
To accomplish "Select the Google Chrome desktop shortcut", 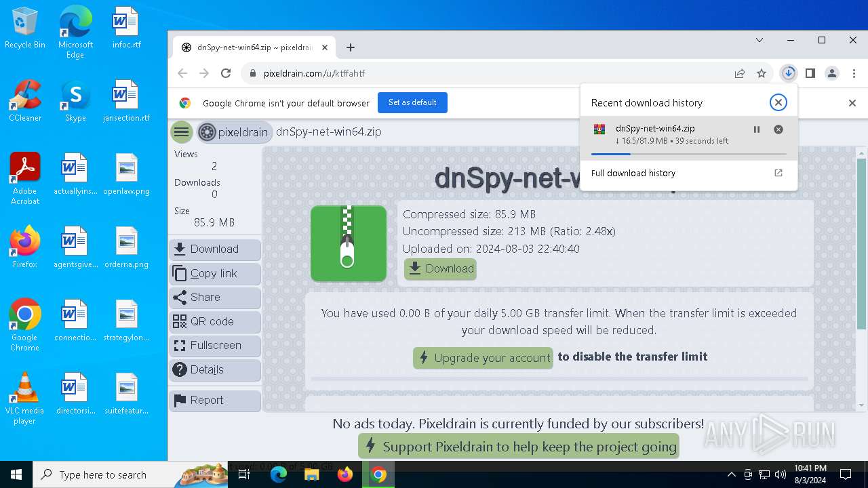I will coord(25,325).
